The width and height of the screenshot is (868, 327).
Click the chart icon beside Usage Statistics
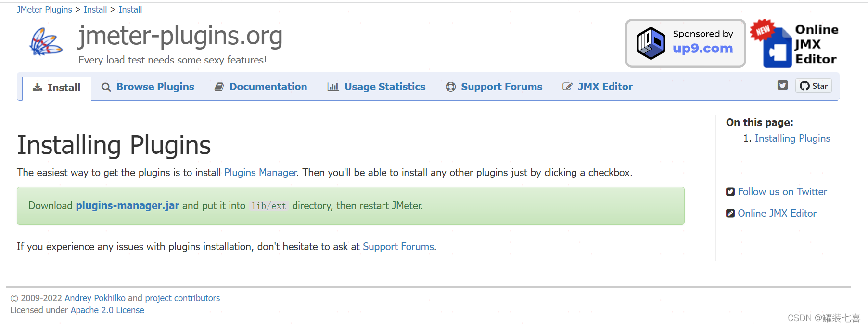[333, 87]
